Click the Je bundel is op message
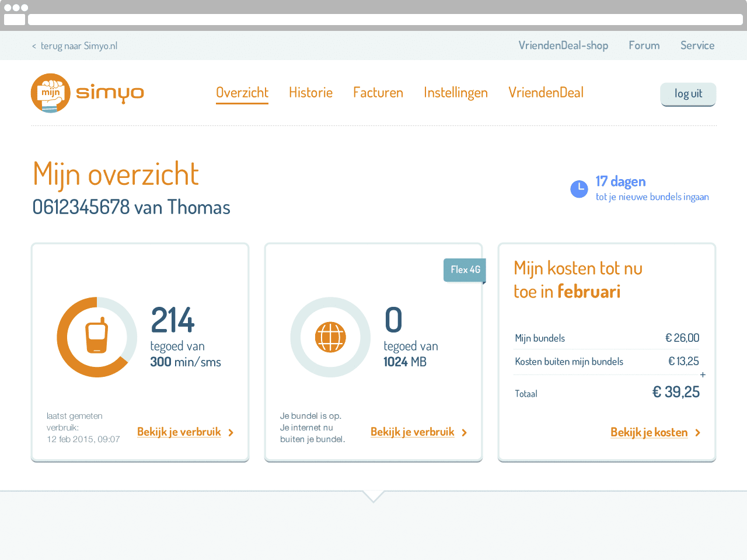747x560 pixels. tap(313, 428)
